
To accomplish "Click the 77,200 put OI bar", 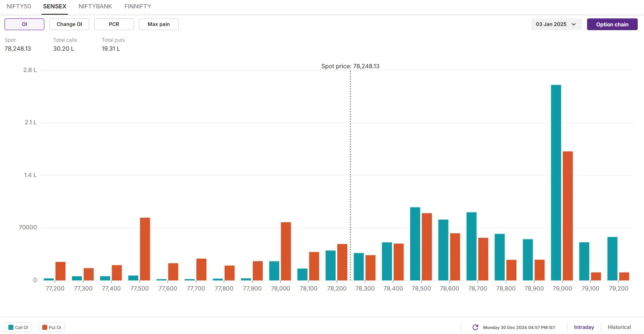I will click(x=60, y=271).
